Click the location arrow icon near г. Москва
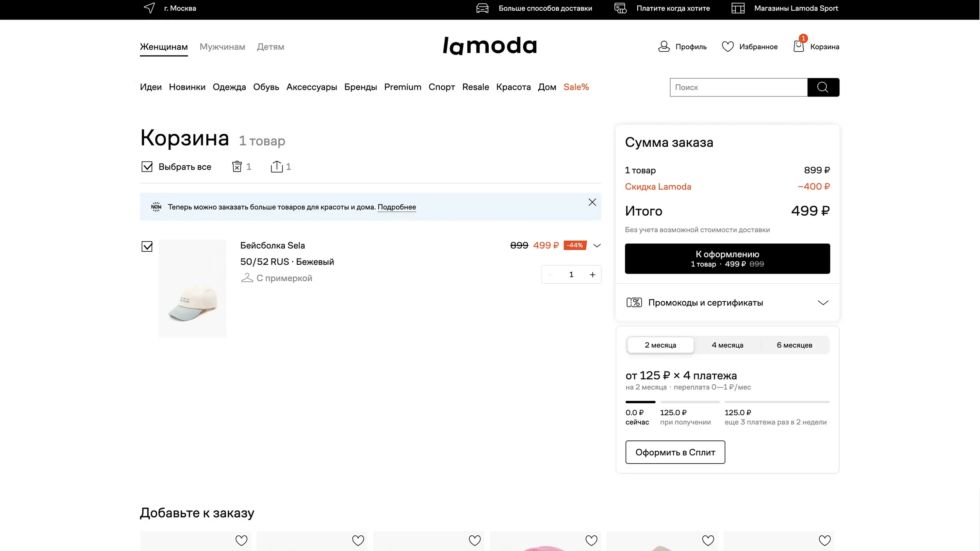This screenshot has height=551, width=980. click(149, 8)
